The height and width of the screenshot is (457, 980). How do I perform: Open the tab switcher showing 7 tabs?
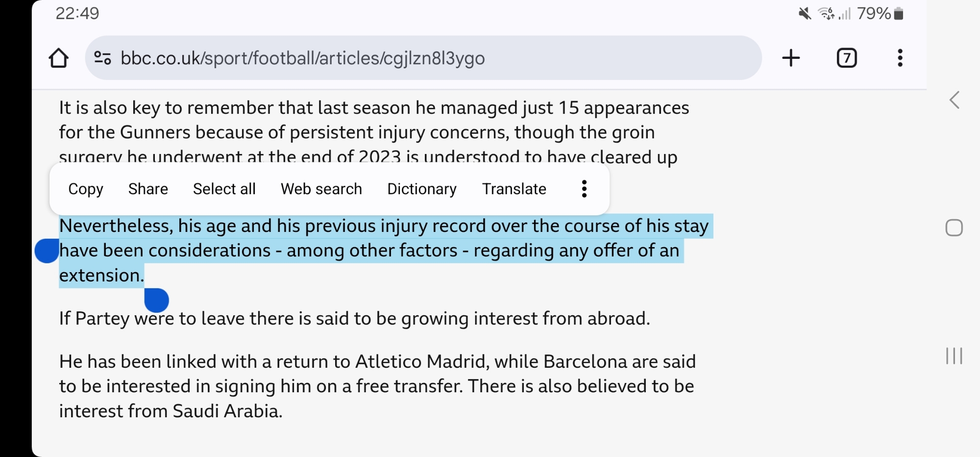[847, 58]
